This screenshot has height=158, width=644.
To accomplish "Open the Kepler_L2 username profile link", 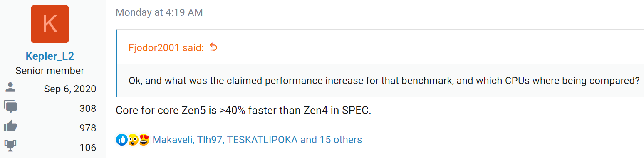I will 50,57.
